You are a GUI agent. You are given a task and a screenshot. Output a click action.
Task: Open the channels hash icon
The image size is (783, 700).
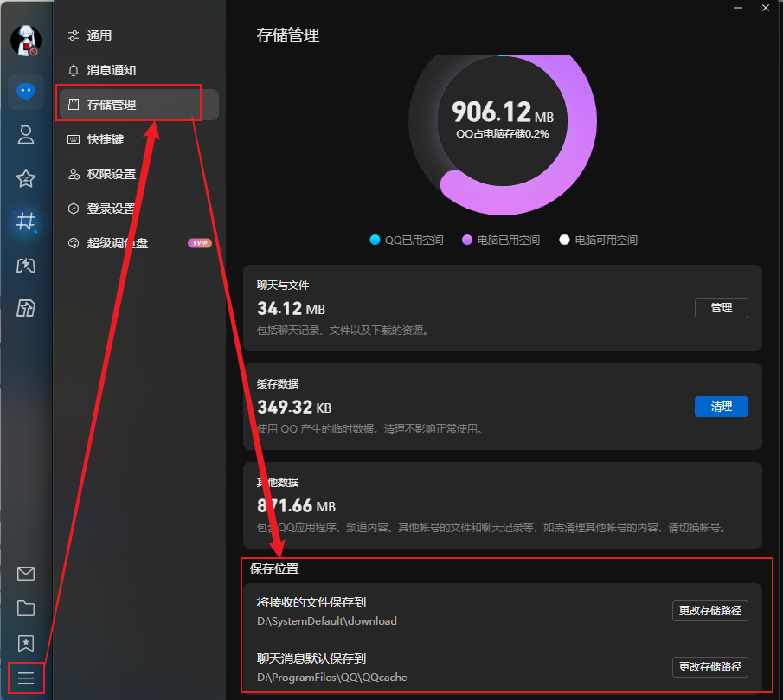tap(26, 222)
